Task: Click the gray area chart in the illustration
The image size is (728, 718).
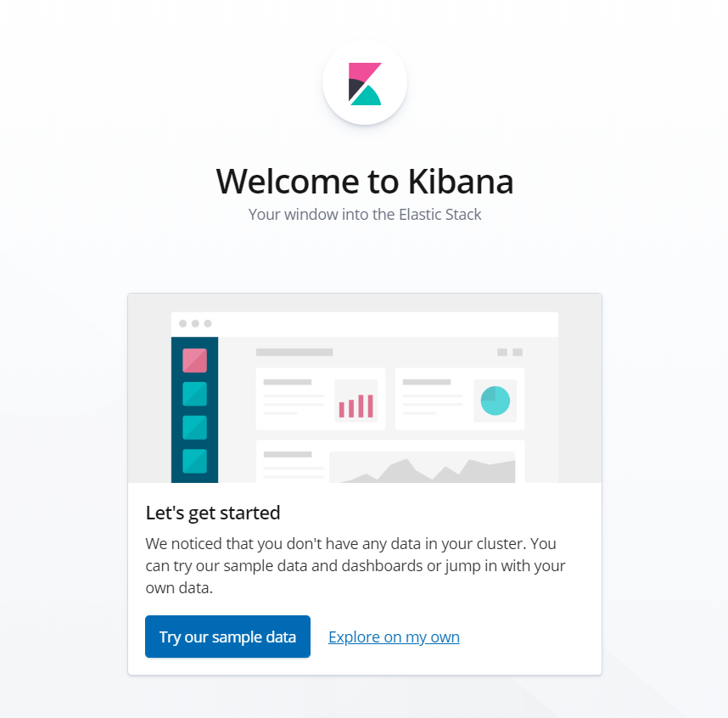Action: pos(422,470)
